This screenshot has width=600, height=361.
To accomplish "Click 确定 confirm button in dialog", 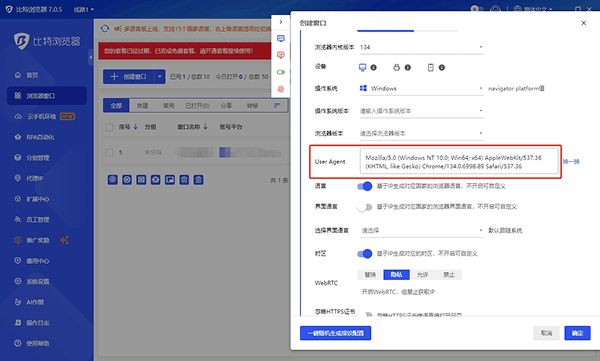I will click(x=577, y=333).
